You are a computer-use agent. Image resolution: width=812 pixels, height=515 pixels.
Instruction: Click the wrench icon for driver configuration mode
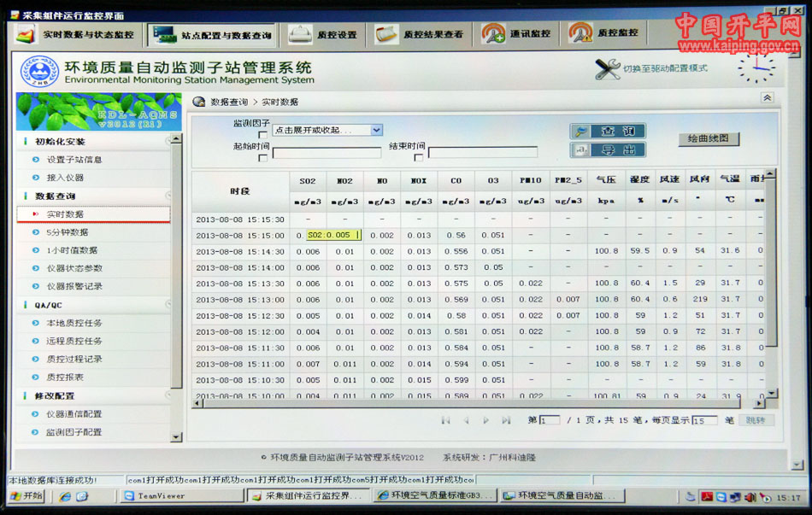607,70
